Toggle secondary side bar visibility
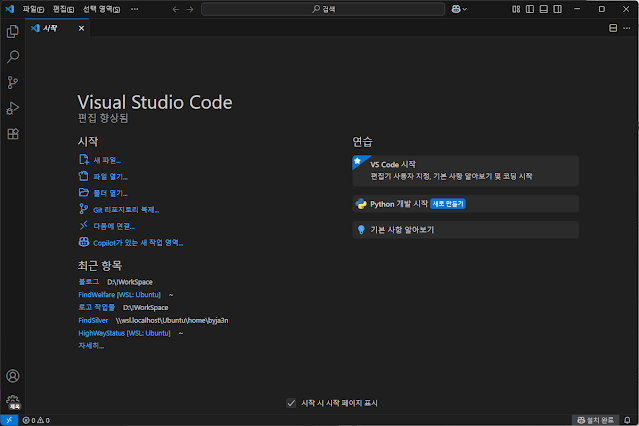 coord(557,9)
